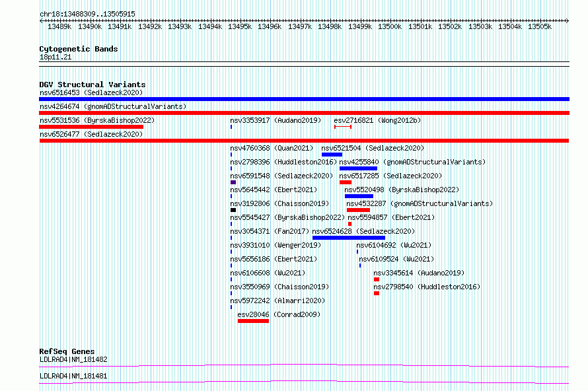Open the nsv6521504 (Sedlazeck2020) blue bar
The width and height of the screenshot is (588, 391).
point(332,155)
